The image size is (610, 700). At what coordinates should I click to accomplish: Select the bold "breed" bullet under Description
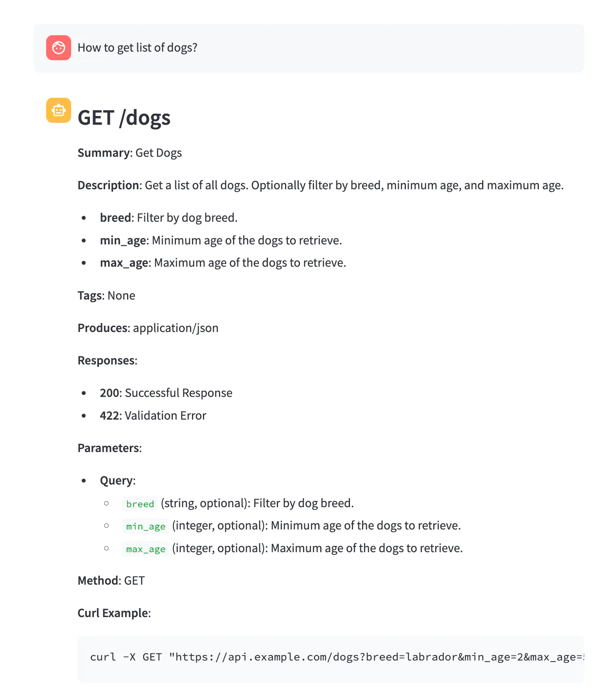pos(115,218)
